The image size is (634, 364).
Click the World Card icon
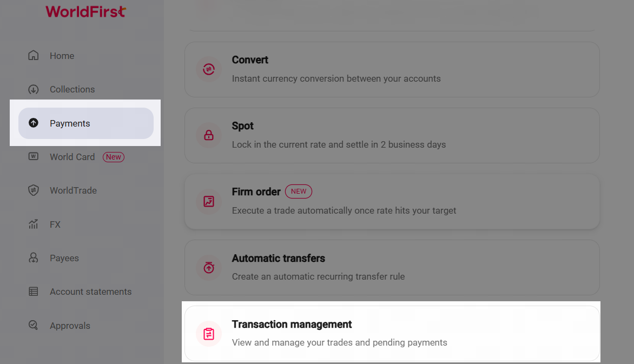(x=34, y=157)
